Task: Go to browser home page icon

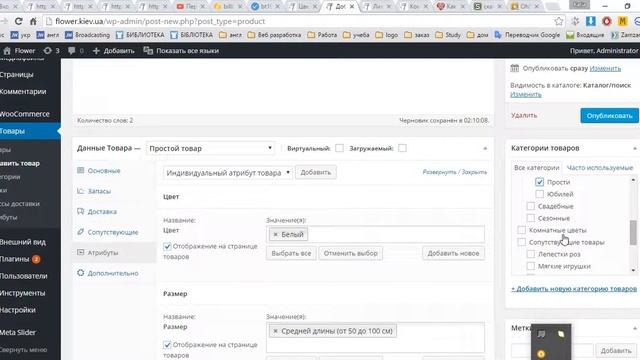Action: 33,21
